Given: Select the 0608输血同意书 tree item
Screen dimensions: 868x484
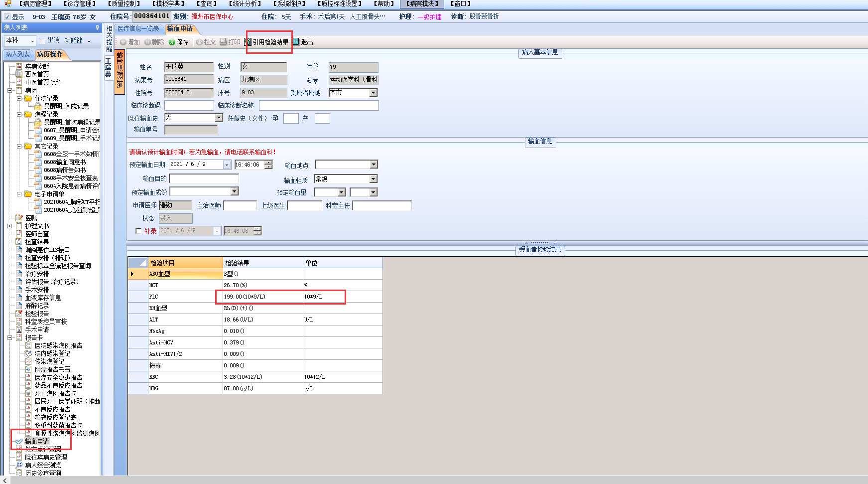Looking at the screenshot, I should coord(65,162).
